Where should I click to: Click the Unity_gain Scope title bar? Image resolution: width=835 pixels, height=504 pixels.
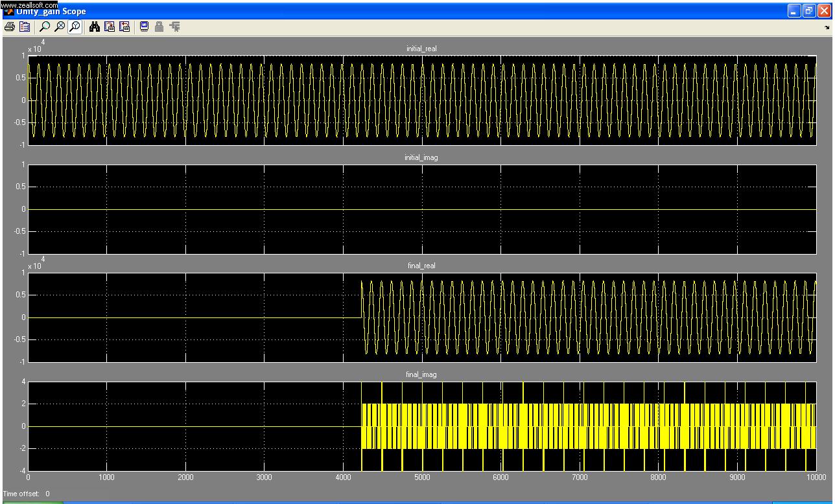[389, 11]
